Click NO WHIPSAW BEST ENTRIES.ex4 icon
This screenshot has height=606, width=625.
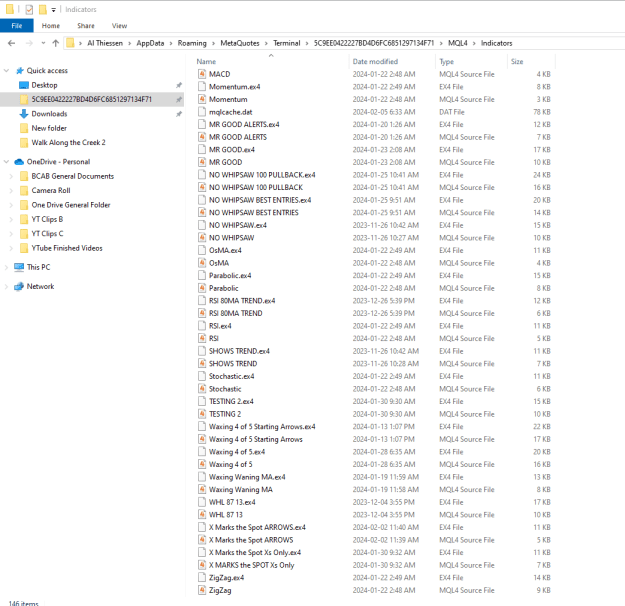coord(202,200)
